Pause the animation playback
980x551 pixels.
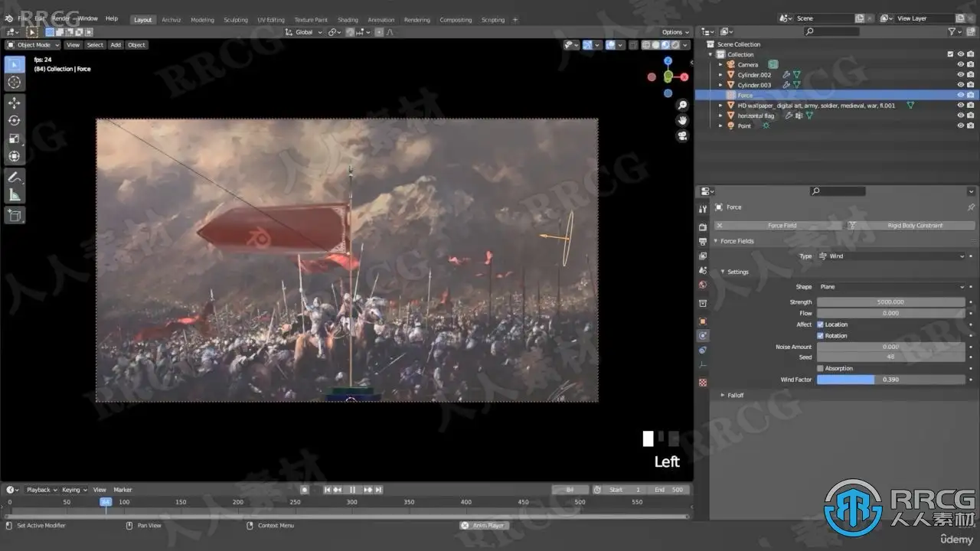click(x=352, y=490)
